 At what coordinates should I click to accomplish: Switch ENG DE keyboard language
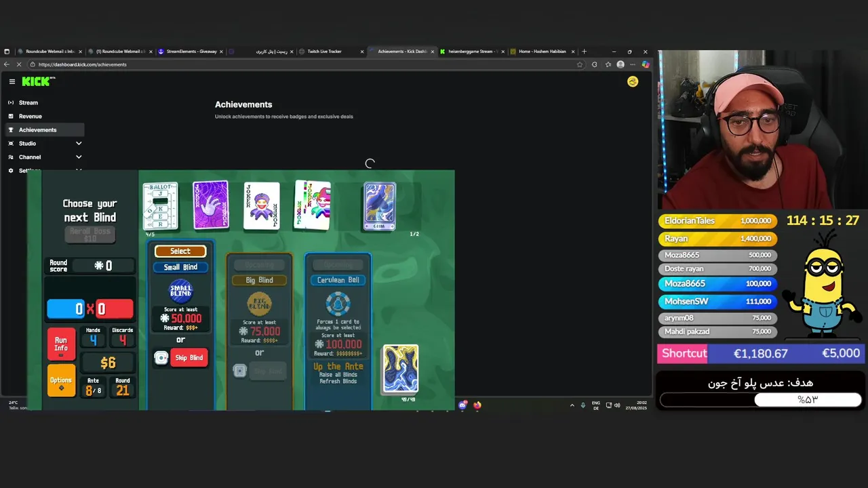[596, 405]
